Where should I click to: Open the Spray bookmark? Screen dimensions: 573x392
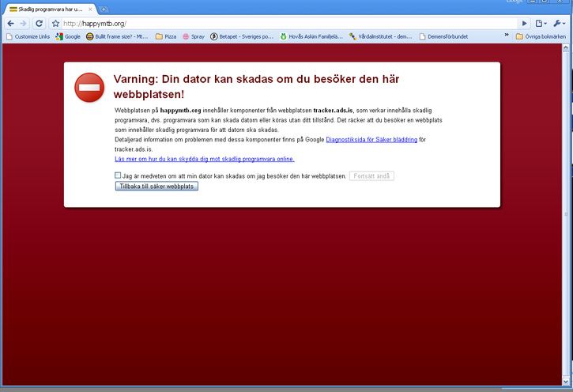[x=194, y=36]
